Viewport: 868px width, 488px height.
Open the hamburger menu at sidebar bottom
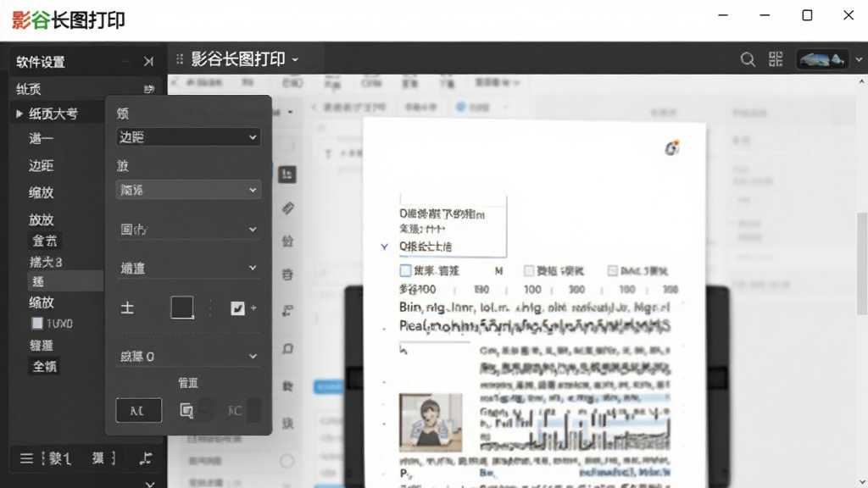coord(26,458)
